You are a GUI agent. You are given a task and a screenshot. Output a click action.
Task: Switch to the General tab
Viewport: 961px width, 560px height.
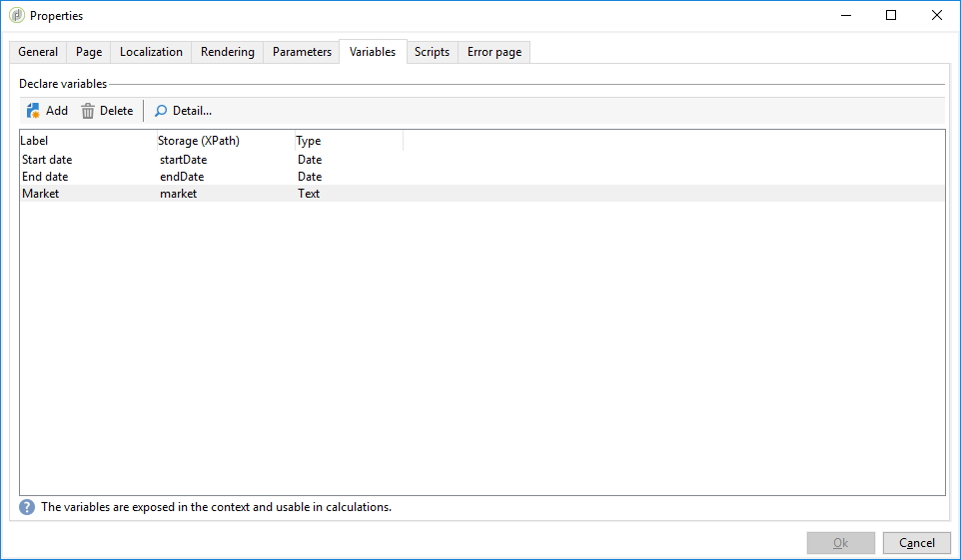click(38, 52)
